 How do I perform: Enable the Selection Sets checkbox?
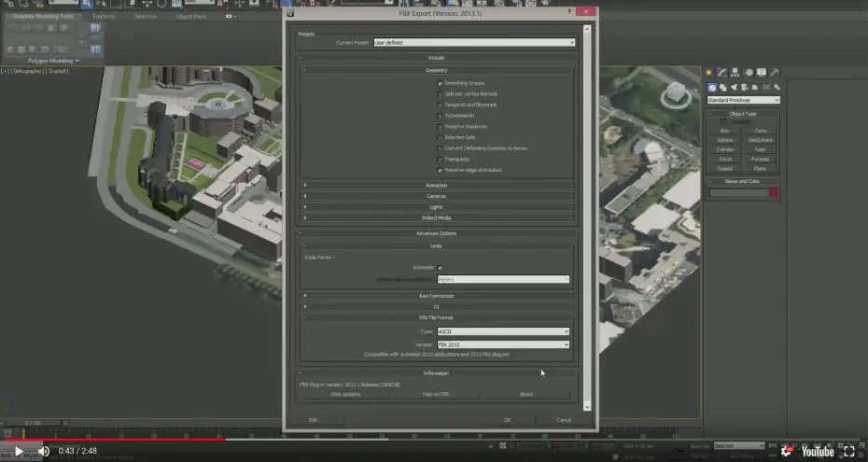[440, 137]
